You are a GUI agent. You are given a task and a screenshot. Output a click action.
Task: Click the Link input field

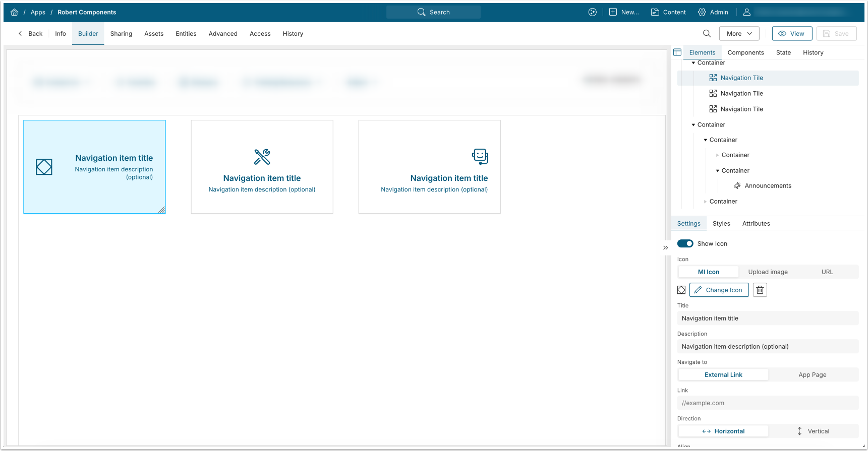pyautogui.click(x=768, y=403)
